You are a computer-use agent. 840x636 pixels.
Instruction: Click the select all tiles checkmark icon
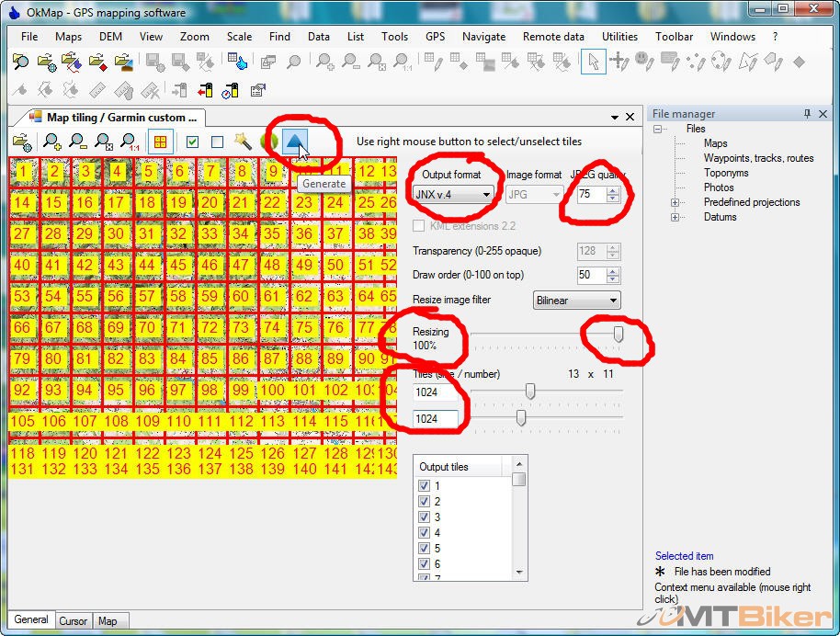192,142
